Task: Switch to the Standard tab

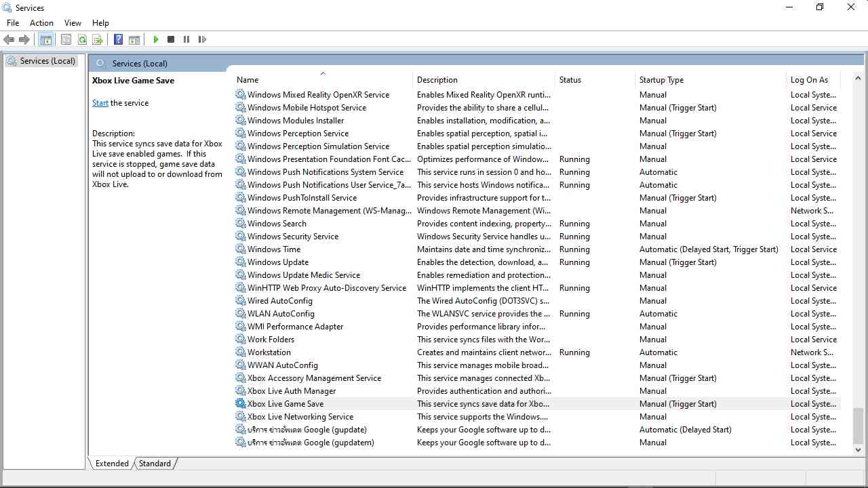Action: click(155, 464)
